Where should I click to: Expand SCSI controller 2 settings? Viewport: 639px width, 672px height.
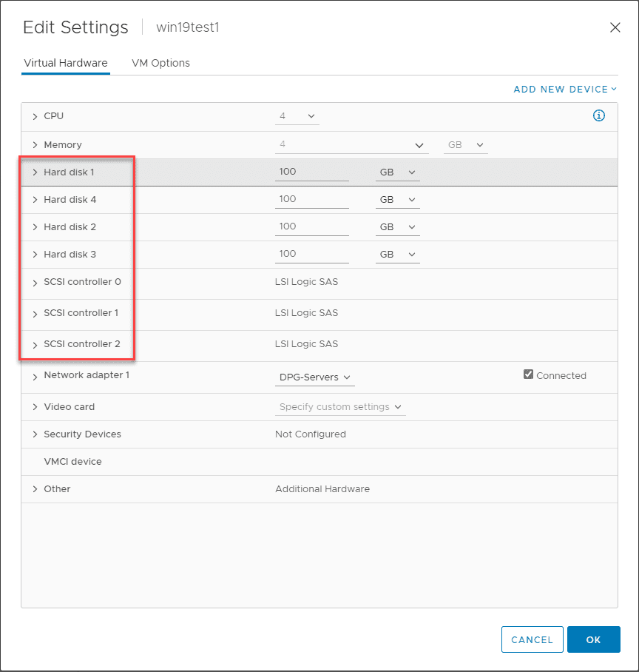pos(35,345)
